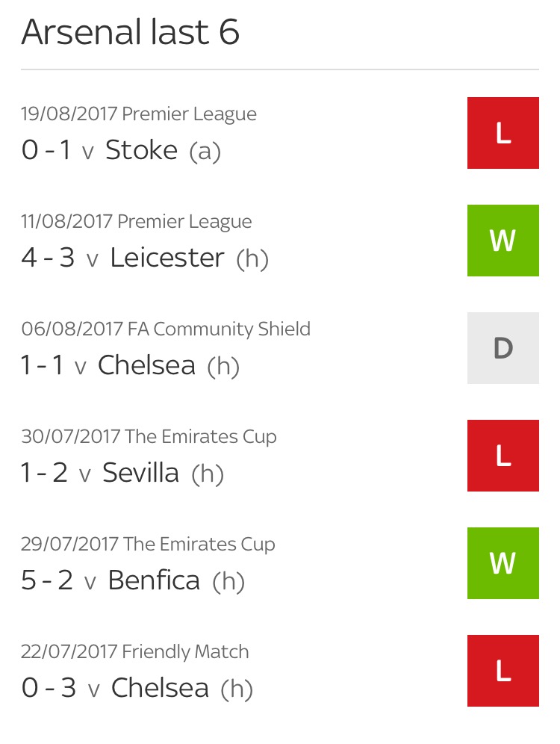Select the 1 - 1 v Chelsea result
The width and height of the screenshot is (560, 744).
point(130,366)
